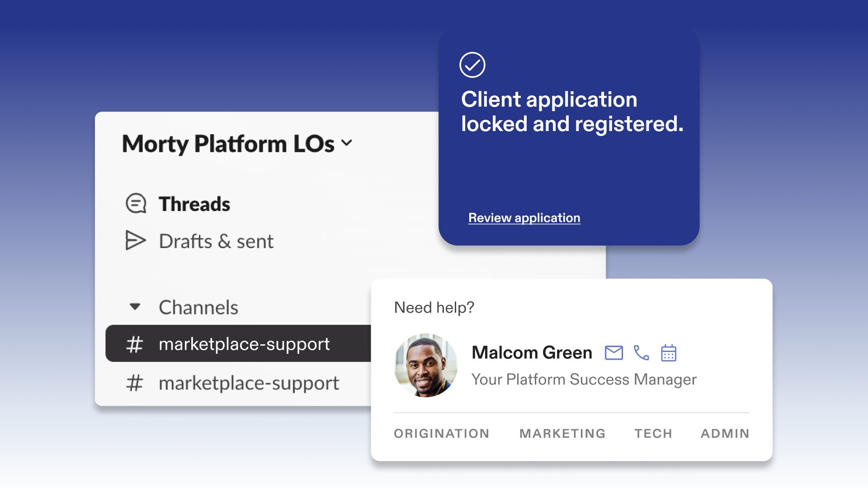Click the email envelope icon next to Malcom Green
Screen dimensions: 868x488
click(613, 352)
